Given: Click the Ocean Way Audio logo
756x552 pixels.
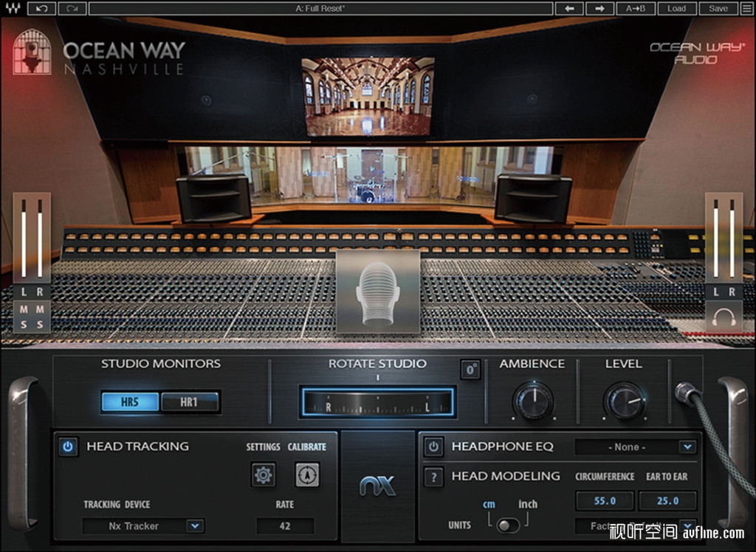Looking at the screenshot, I should point(696,53).
